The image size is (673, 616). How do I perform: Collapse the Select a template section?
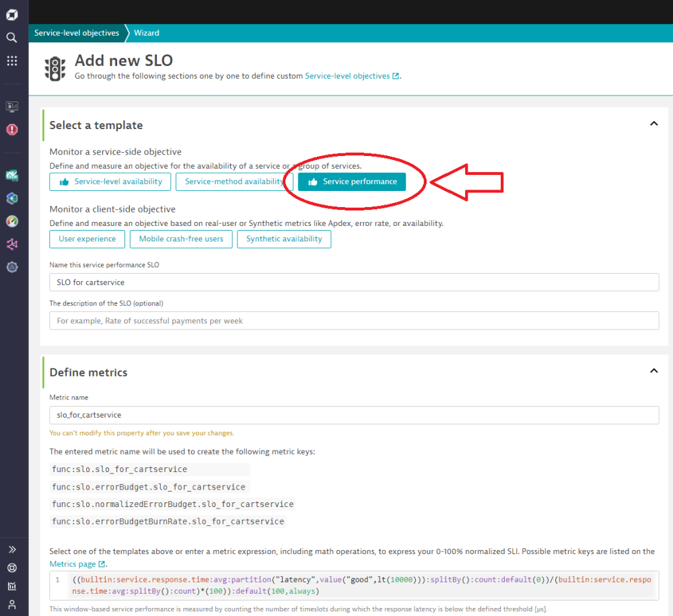coord(653,124)
